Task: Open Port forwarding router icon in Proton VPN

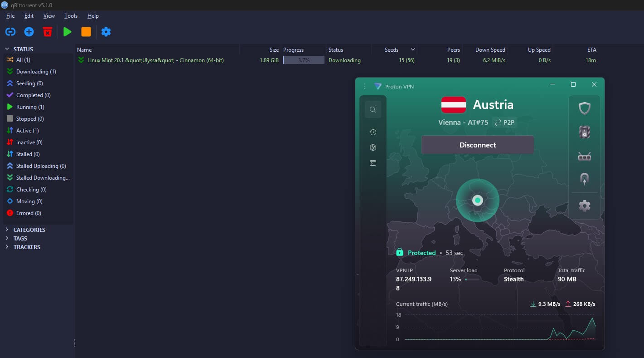Action: 585,157
